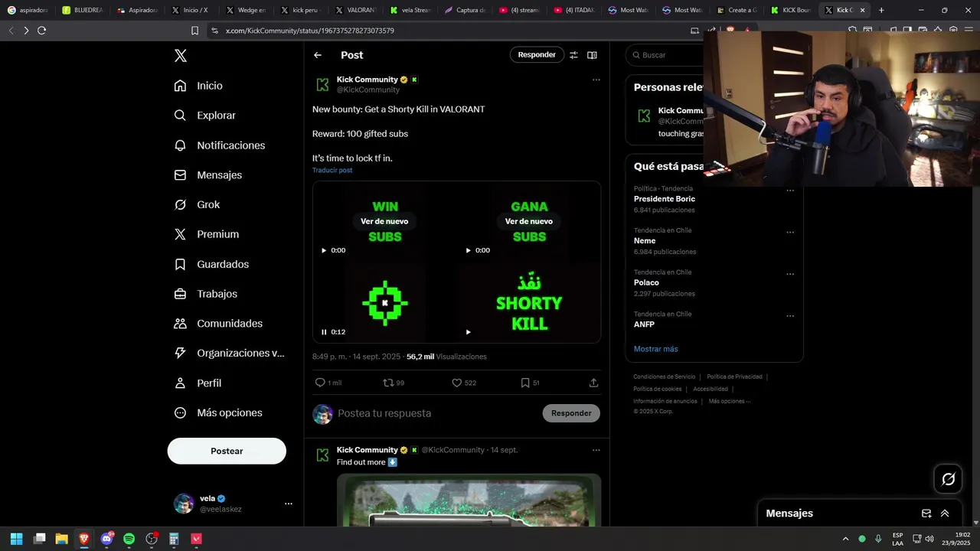This screenshot has width=980, height=551.
Task: Open options for ANFP trend
Action: pyautogui.click(x=790, y=316)
